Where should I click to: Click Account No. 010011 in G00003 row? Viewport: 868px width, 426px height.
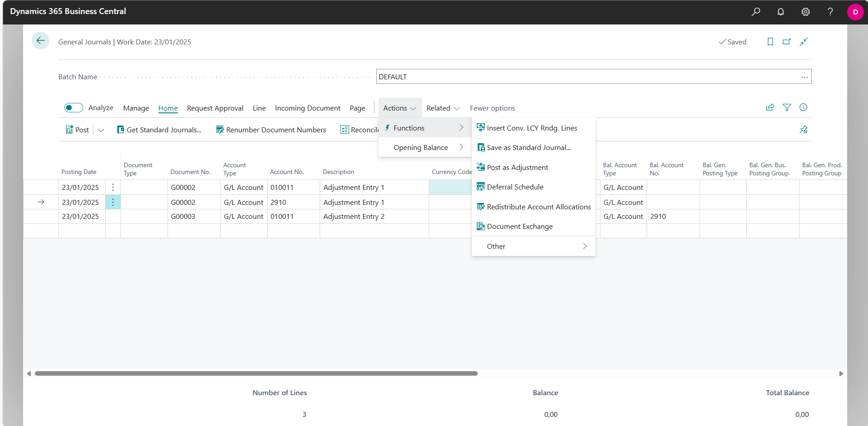(293, 216)
